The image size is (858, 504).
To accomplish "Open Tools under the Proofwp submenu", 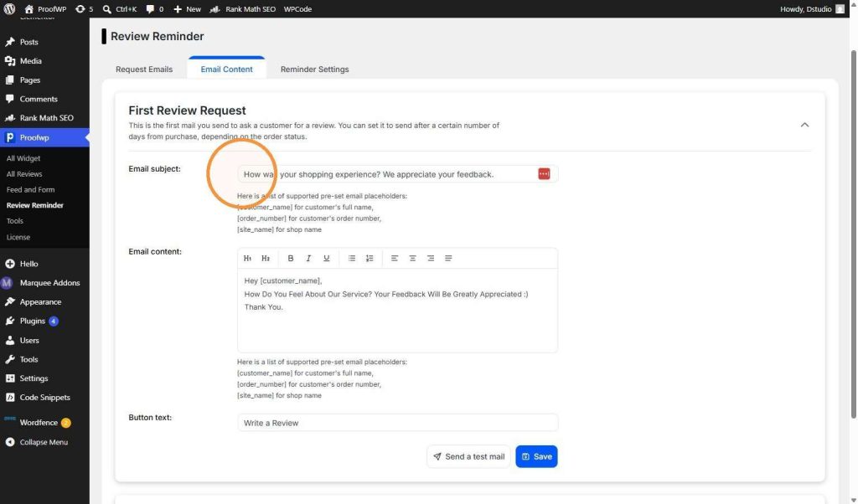I will (15, 221).
